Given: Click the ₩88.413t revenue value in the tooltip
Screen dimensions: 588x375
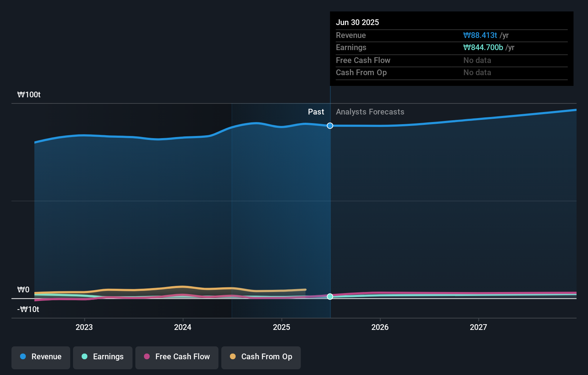Looking at the screenshot, I should pos(480,35).
